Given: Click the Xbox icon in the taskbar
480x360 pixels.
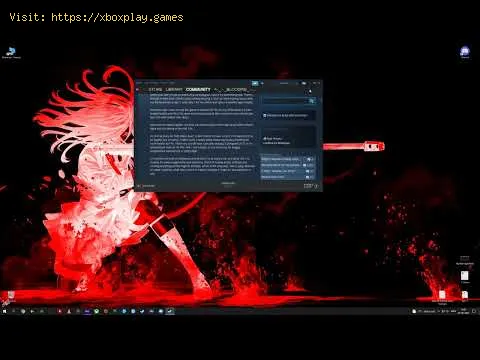Looking at the screenshot, I should 96,311.
